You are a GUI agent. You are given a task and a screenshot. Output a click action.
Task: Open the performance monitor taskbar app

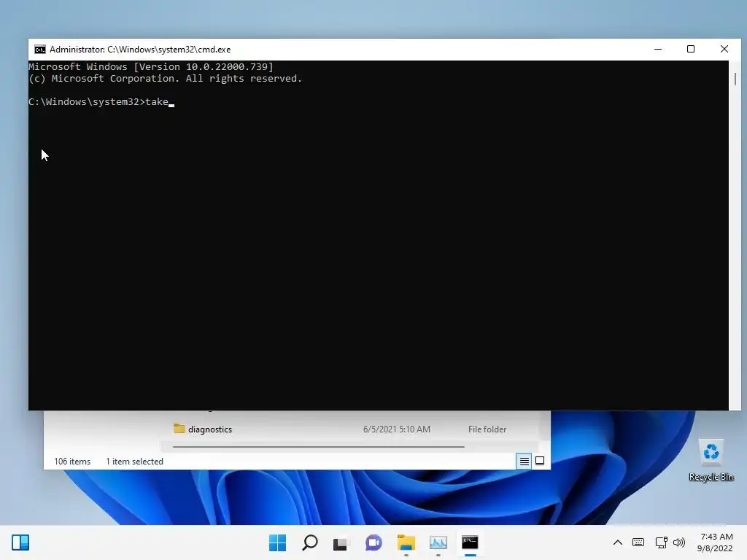438,542
